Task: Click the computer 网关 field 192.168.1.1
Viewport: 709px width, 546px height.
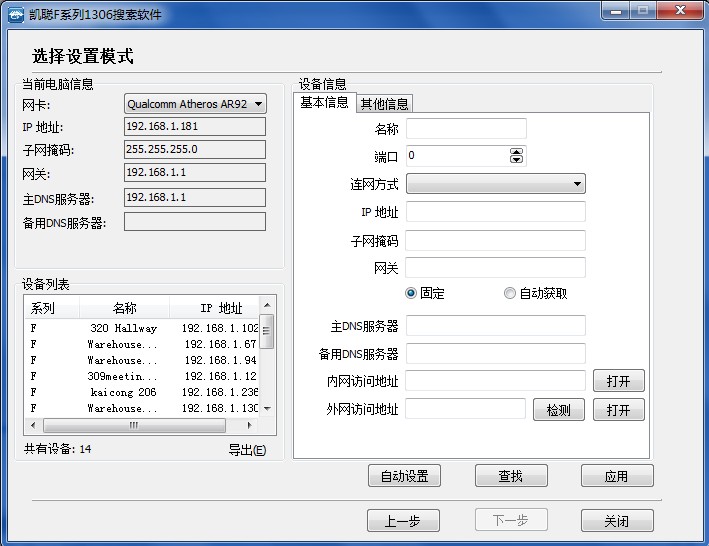Action: pos(195,173)
